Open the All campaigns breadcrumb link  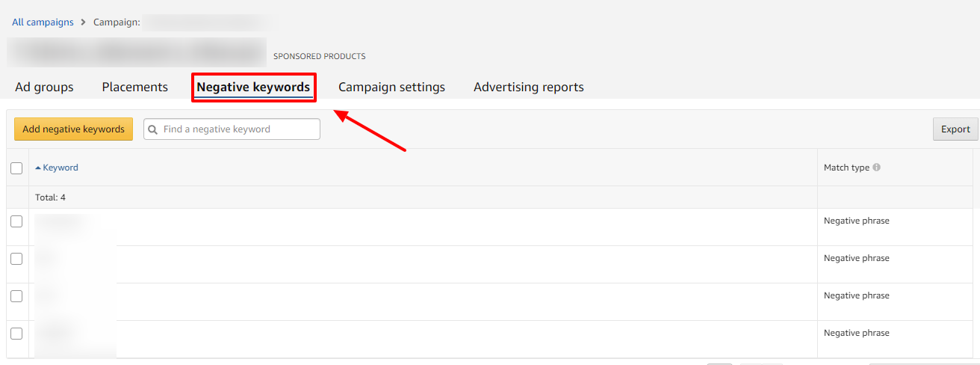(43, 22)
